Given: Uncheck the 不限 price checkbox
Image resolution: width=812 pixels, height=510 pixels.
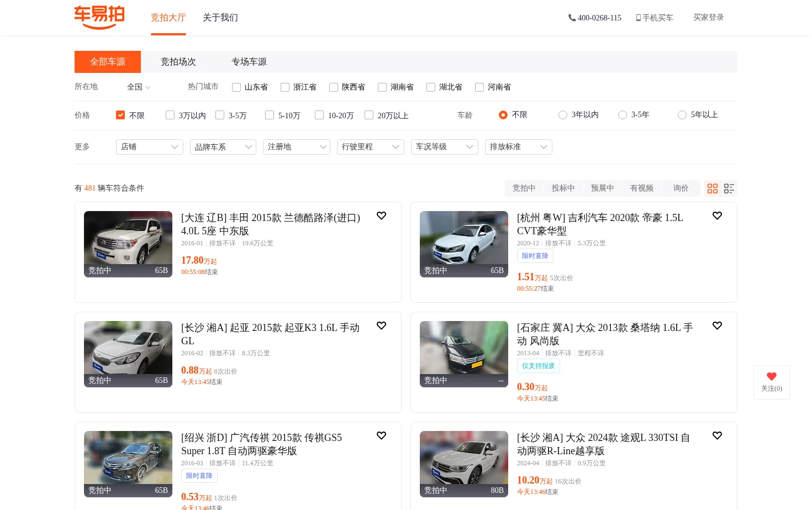Looking at the screenshot, I should point(120,115).
